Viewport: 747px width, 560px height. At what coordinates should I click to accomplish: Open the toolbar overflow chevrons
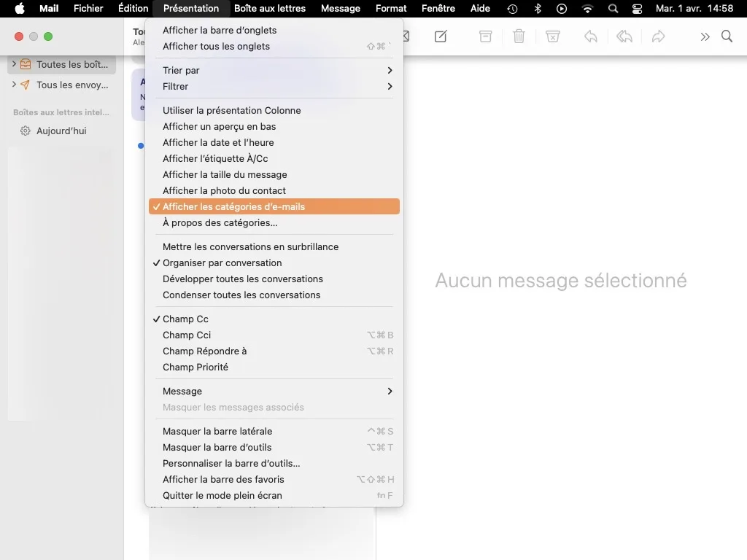click(705, 36)
